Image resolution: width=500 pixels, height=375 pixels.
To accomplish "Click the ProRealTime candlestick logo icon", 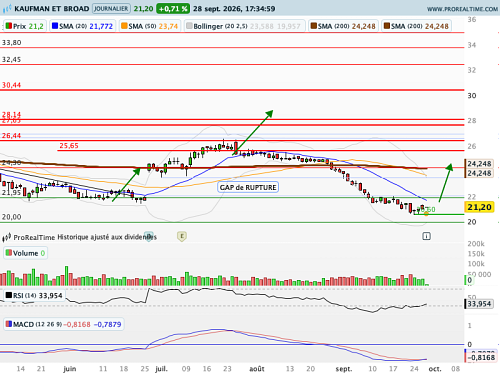I will 7,237.
